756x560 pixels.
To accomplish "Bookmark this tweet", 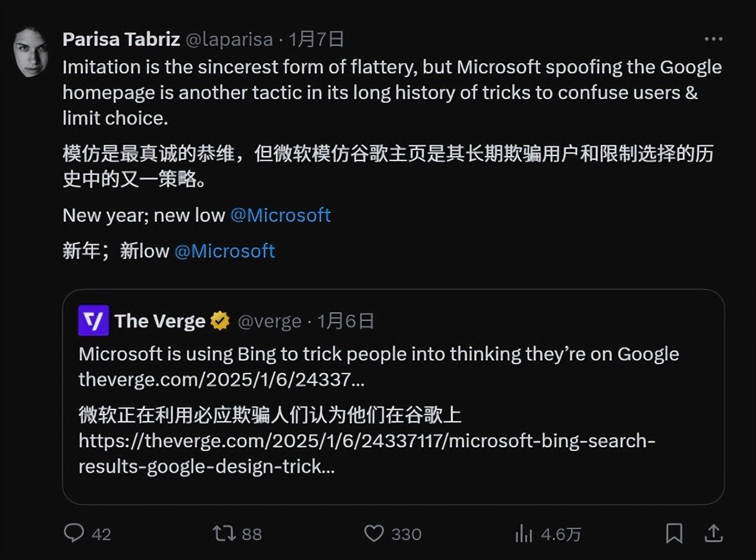I will 674,533.
